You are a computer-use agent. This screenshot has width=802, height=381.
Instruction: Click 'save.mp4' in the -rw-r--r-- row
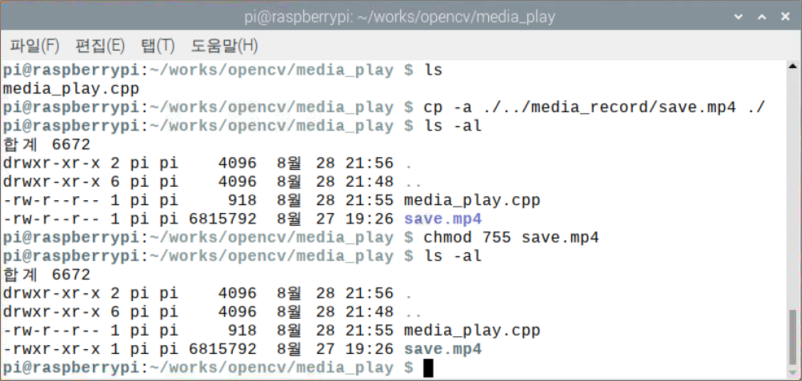443,219
